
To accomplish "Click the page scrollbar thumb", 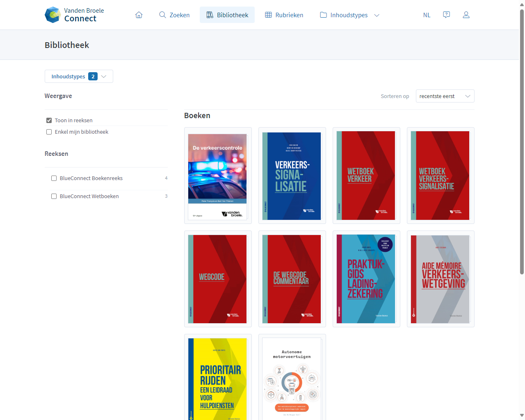I will 522,142.
